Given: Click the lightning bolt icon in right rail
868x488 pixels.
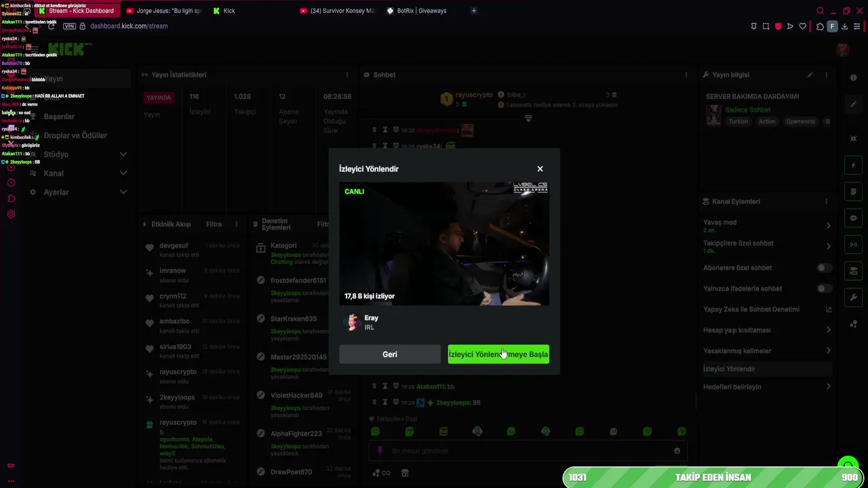Looking at the screenshot, I should (854, 165).
